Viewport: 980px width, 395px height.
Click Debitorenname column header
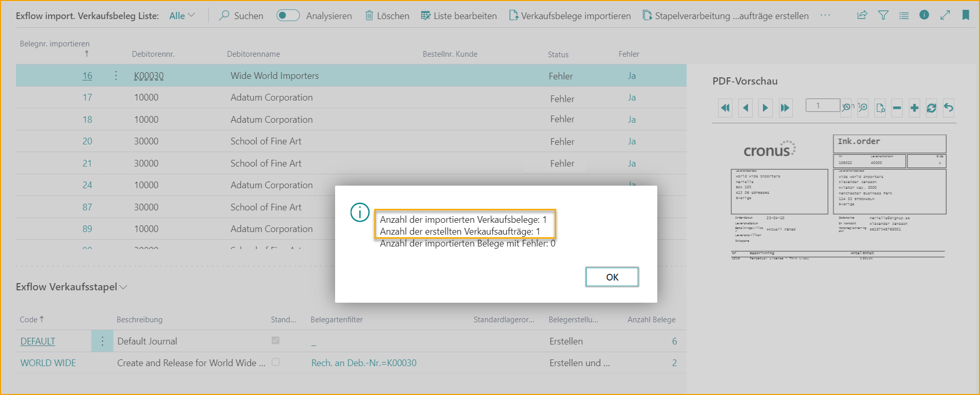253,54
